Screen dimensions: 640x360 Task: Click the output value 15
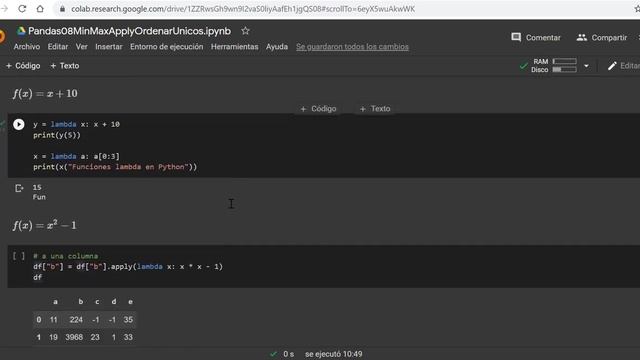tap(37, 187)
